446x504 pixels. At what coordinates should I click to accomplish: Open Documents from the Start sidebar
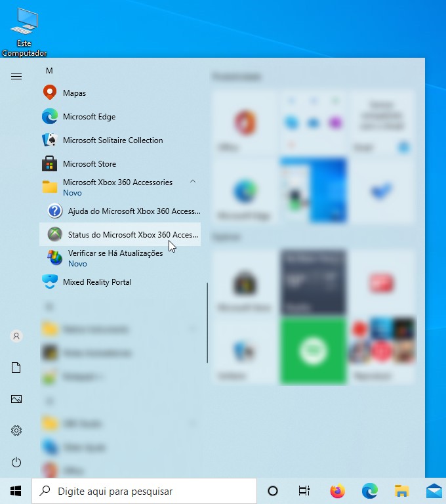(16, 367)
